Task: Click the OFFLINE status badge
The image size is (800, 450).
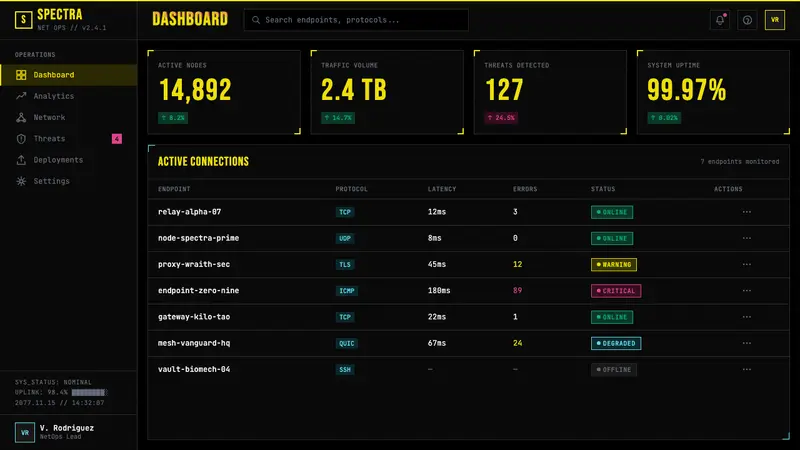Action: pyautogui.click(x=614, y=369)
